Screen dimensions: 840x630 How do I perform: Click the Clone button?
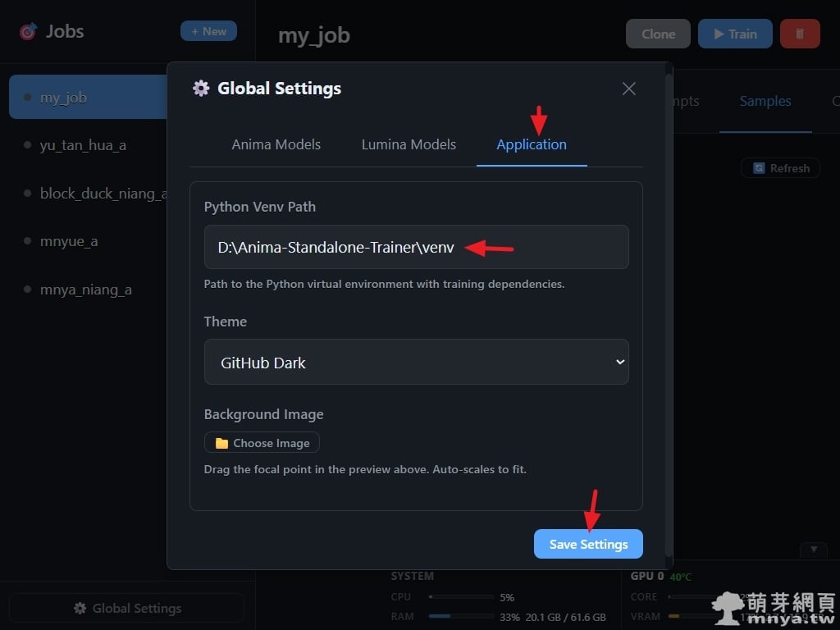(x=658, y=34)
